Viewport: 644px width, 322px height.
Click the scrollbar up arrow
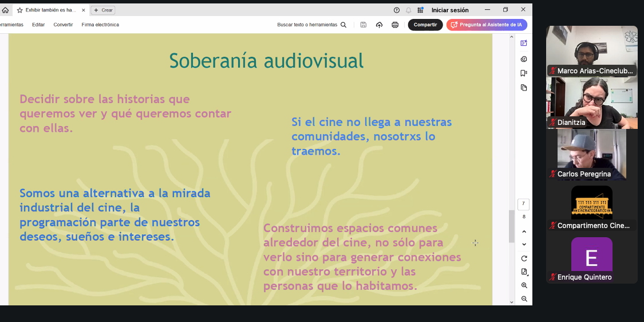coord(511,37)
